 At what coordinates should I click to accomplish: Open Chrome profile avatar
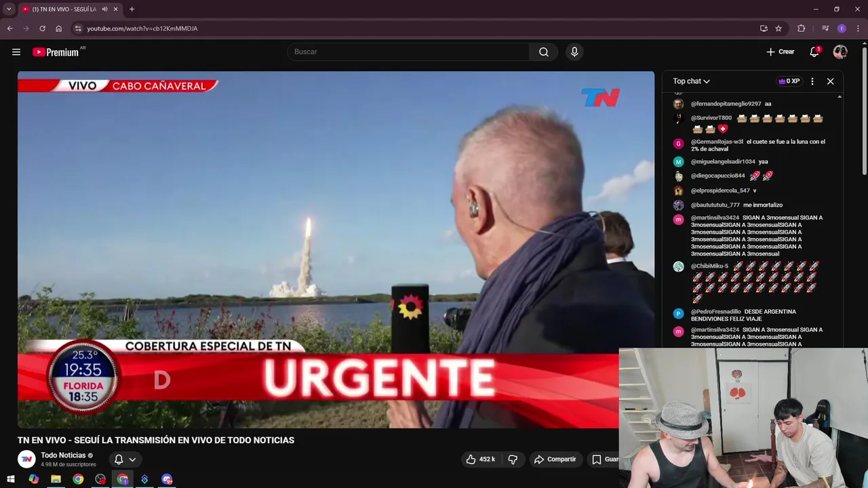tap(842, 28)
